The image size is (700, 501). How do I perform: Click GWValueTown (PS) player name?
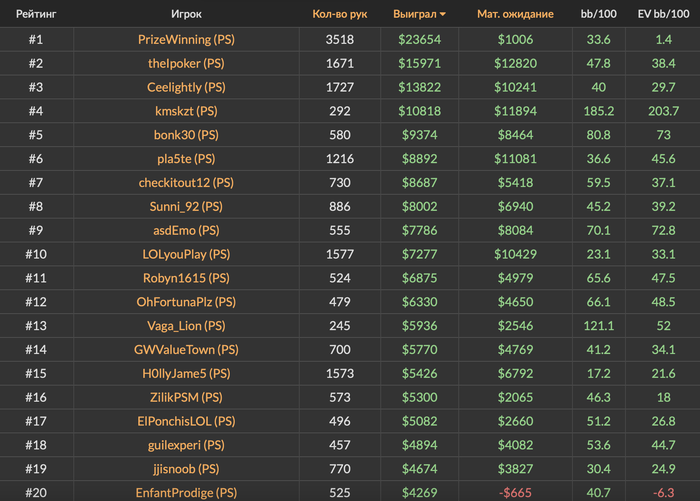(x=186, y=350)
